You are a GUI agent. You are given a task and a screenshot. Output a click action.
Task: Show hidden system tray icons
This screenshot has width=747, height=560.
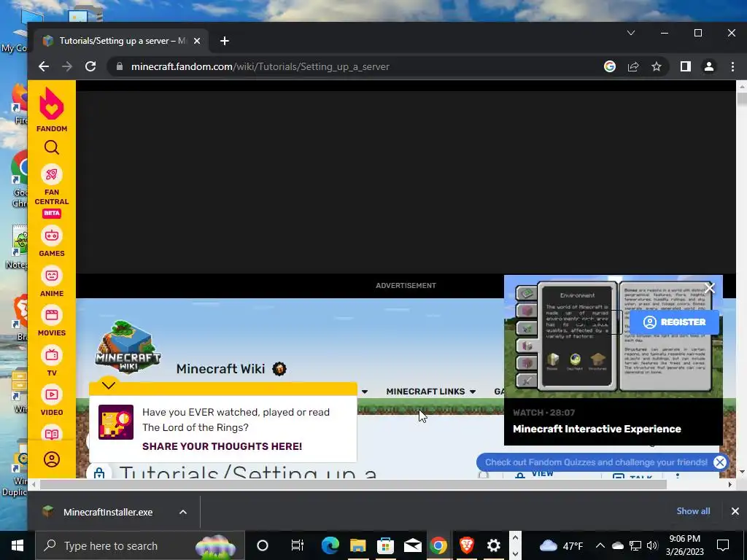click(x=600, y=545)
